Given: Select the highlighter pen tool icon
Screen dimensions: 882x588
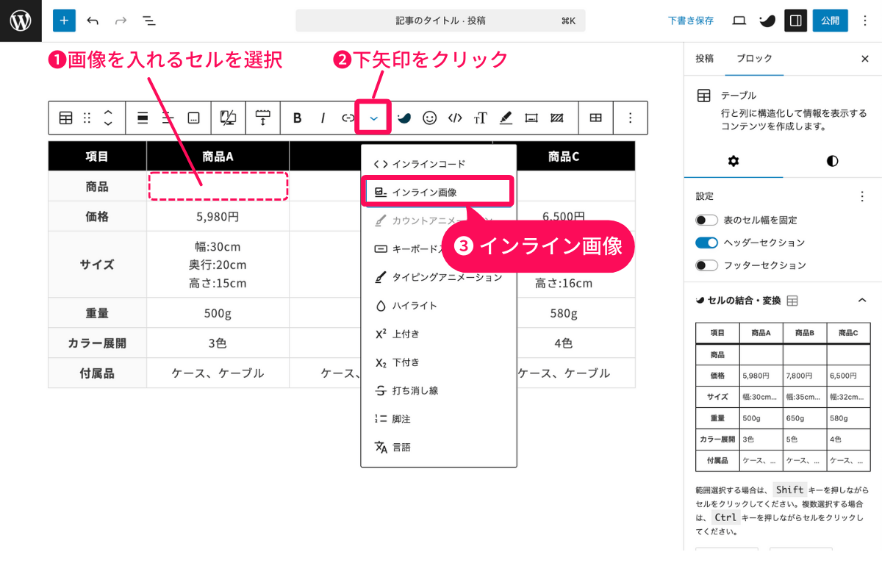Looking at the screenshot, I should (505, 118).
